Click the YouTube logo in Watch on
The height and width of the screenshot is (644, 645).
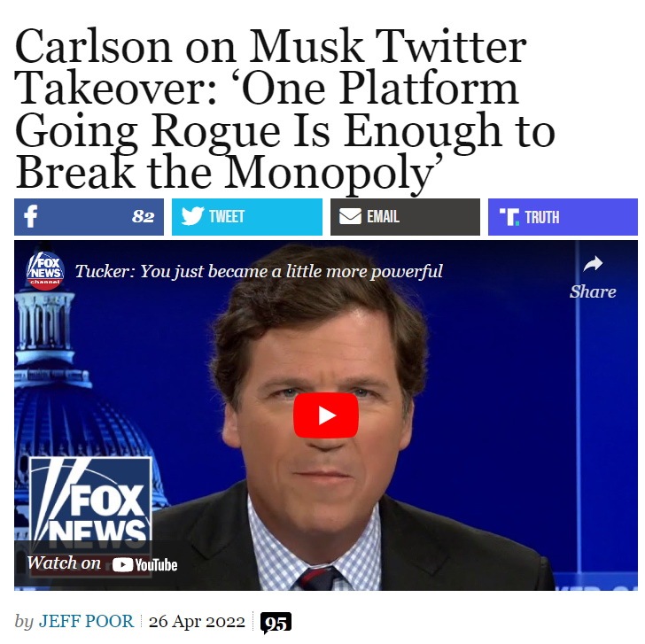click(144, 564)
